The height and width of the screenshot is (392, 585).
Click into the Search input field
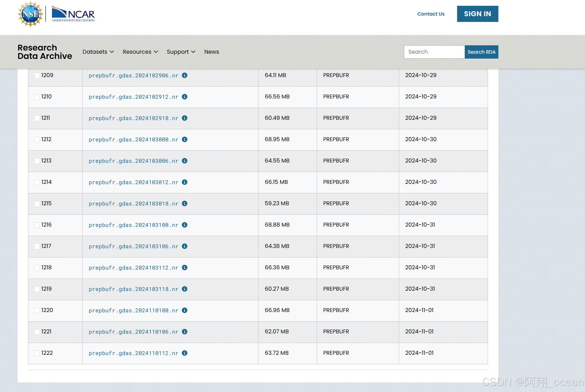434,52
